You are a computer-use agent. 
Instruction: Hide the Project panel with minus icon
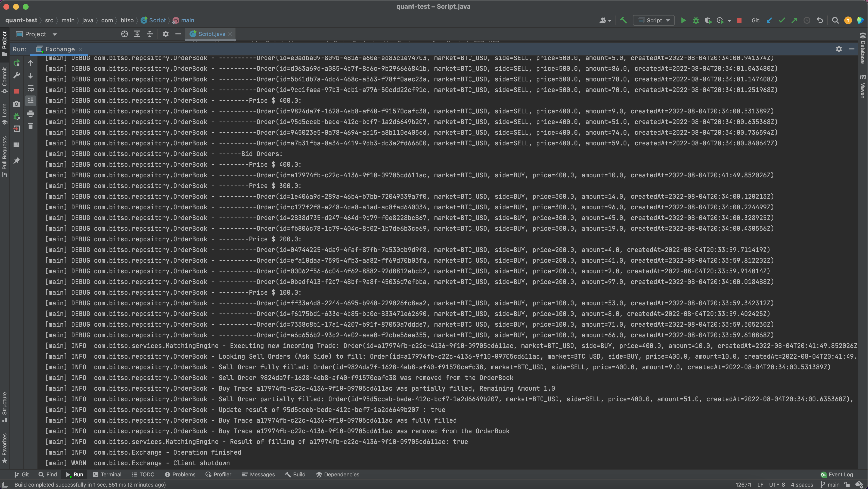(178, 34)
